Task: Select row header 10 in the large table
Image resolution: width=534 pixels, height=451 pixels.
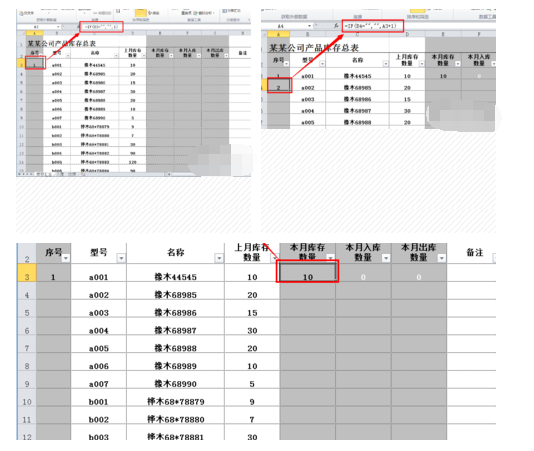Action: pyautogui.click(x=27, y=402)
